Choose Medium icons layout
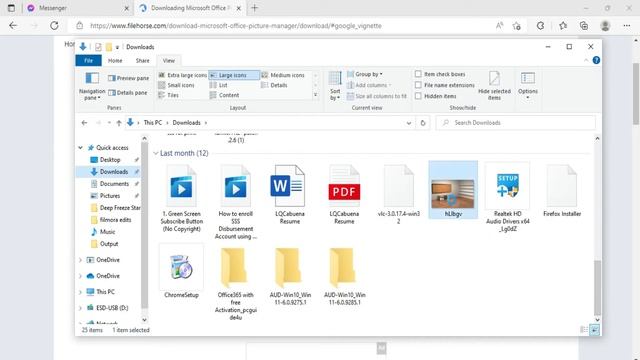Image resolution: width=640 pixels, height=360 pixels. click(x=283, y=75)
